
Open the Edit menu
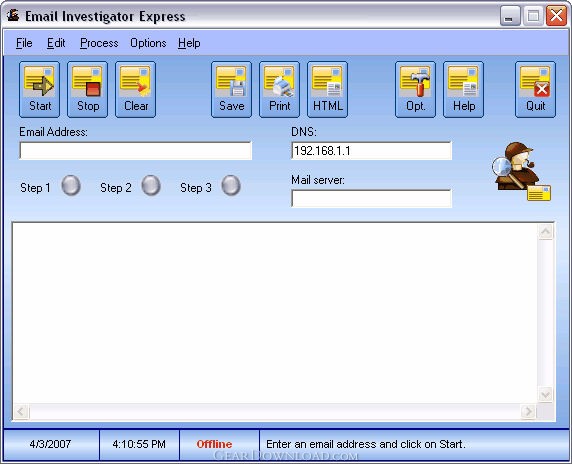(x=56, y=43)
